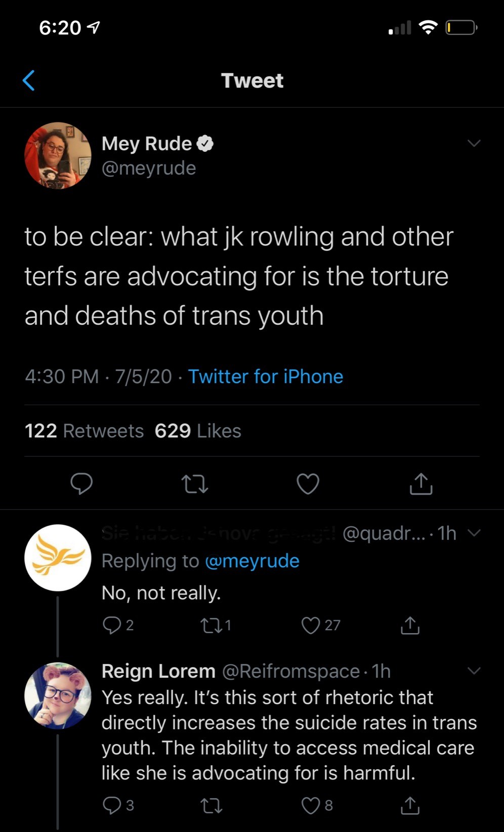Reply to Reign Lorem's tweet

pyautogui.click(x=111, y=805)
